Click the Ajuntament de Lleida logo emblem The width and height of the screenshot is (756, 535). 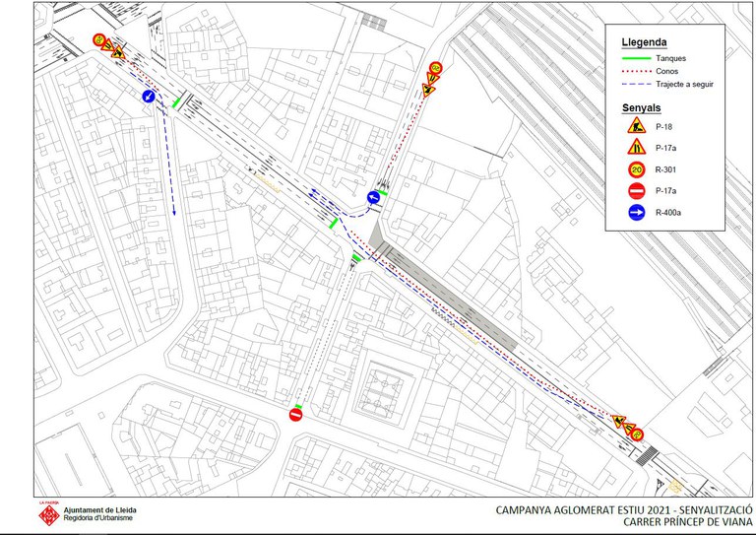pyautogui.click(x=48, y=516)
